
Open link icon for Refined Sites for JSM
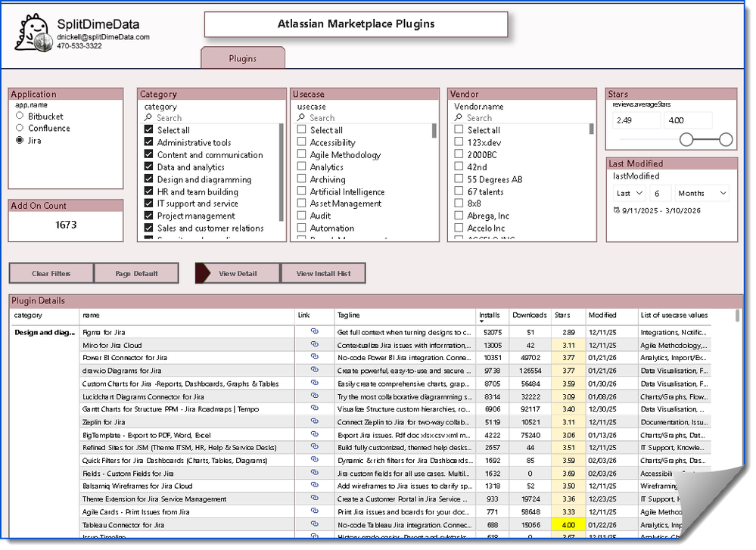(314, 446)
